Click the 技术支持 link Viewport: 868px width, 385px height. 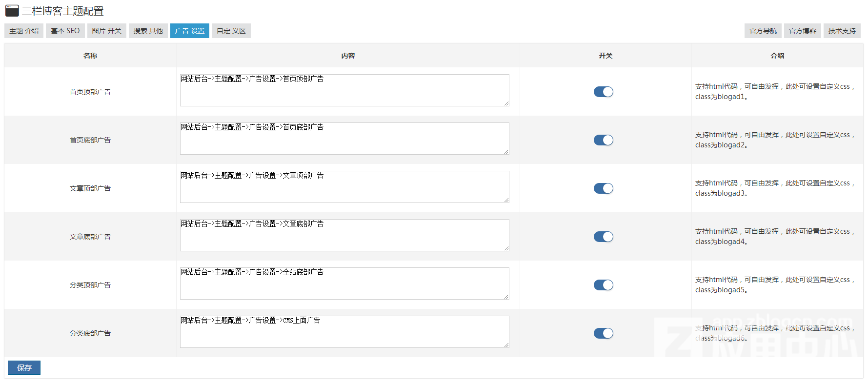pyautogui.click(x=842, y=31)
